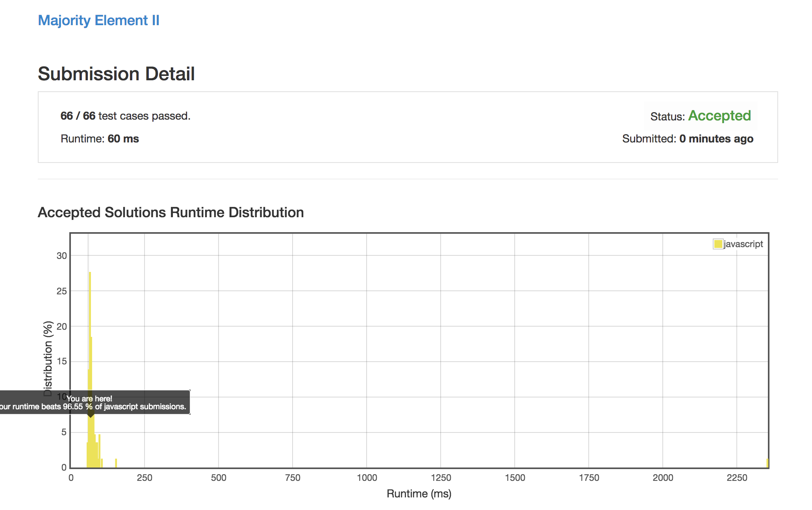Click the Submission Detail heading
Image resolution: width=812 pixels, height=510 pixels.
[116, 74]
